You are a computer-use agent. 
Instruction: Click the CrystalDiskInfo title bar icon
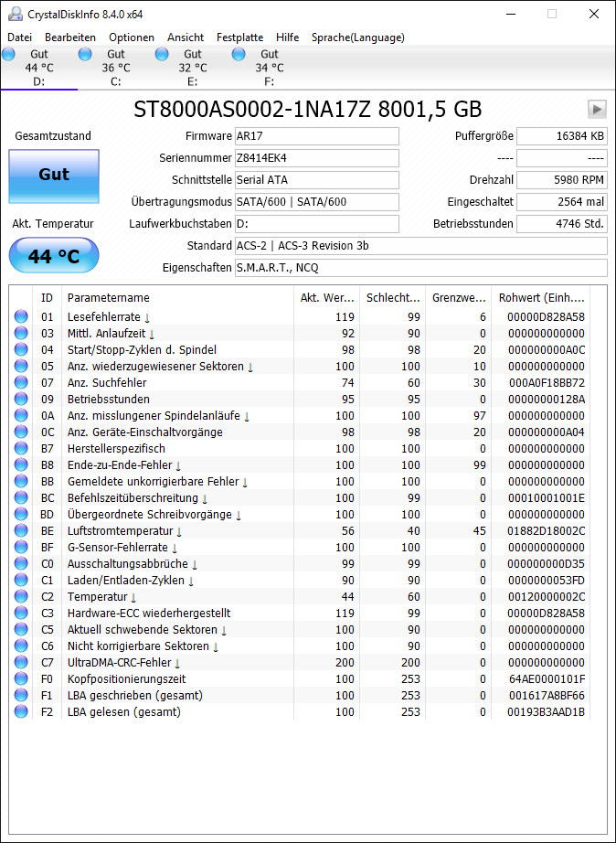click(16, 14)
